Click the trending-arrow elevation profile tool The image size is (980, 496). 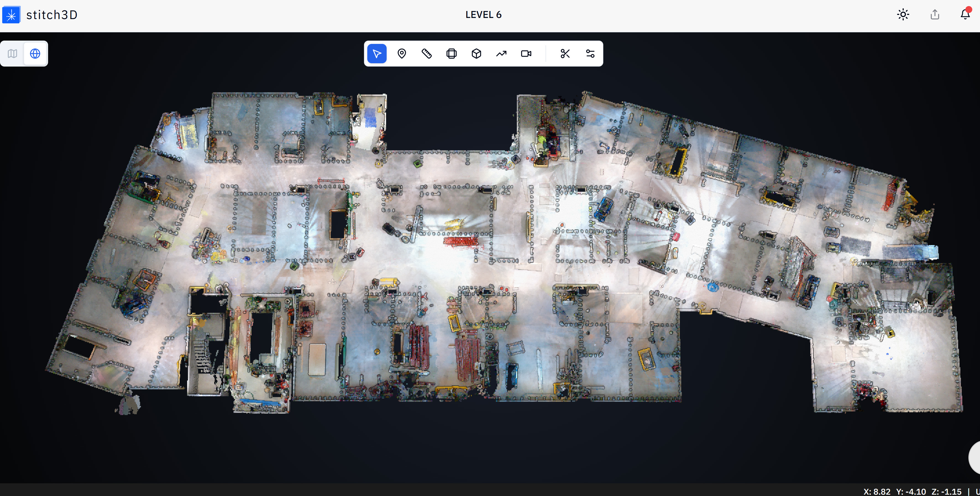coord(501,54)
